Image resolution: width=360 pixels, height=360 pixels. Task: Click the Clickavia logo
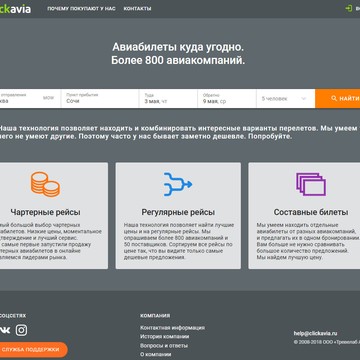(x=15, y=9)
